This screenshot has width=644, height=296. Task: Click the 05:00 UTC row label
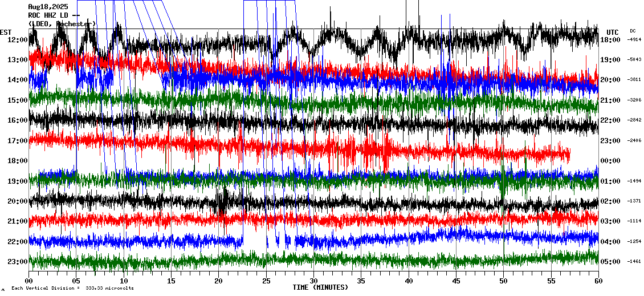[610, 262]
